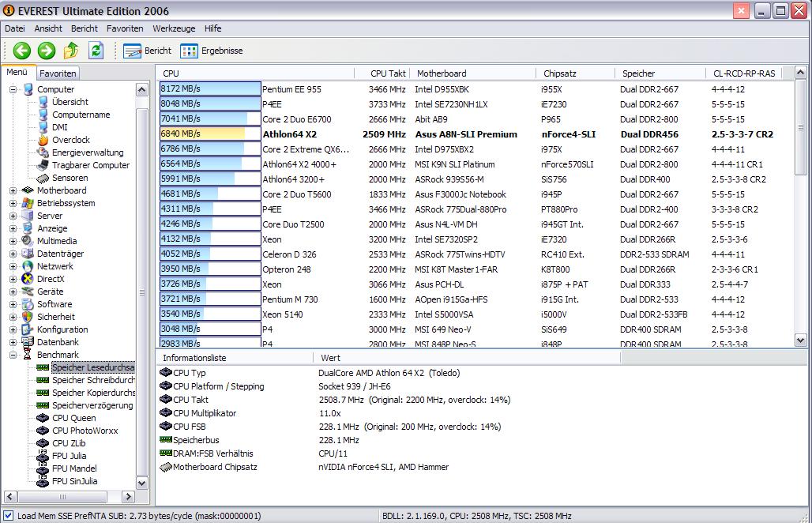Select Tragbarer Computer laptop icon
This screenshot has width=812, height=523.
pos(43,165)
